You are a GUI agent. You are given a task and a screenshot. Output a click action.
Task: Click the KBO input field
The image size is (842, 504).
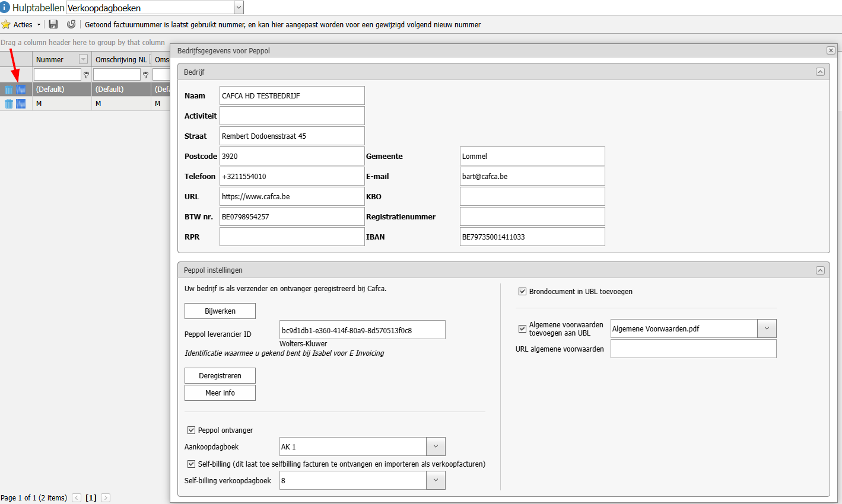click(x=532, y=196)
